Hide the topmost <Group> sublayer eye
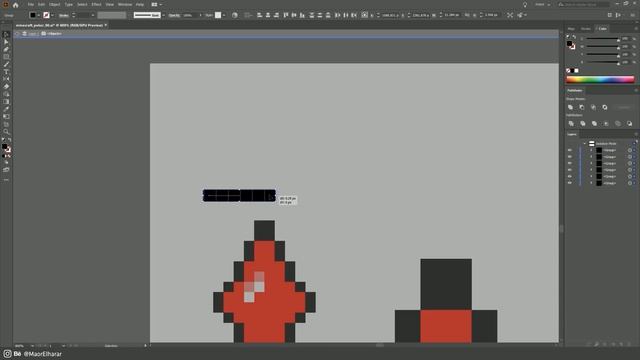The height and width of the screenshot is (360, 640). 570,150
